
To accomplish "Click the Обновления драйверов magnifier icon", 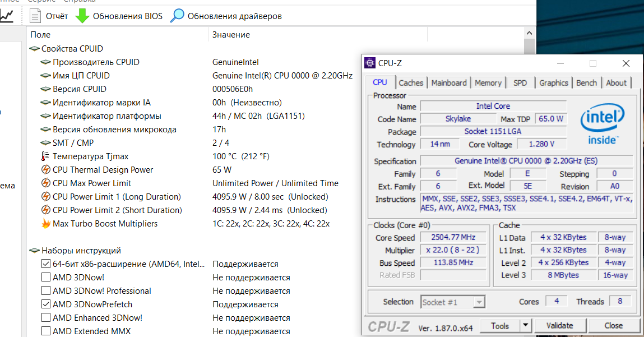I will [x=177, y=16].
